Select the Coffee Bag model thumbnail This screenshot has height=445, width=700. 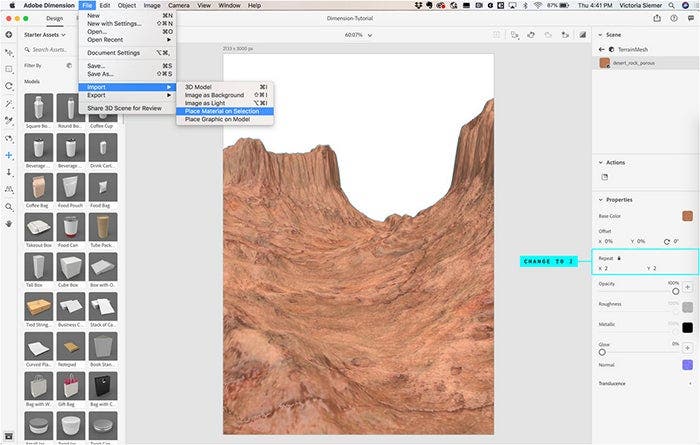click(x=38, y=187)
